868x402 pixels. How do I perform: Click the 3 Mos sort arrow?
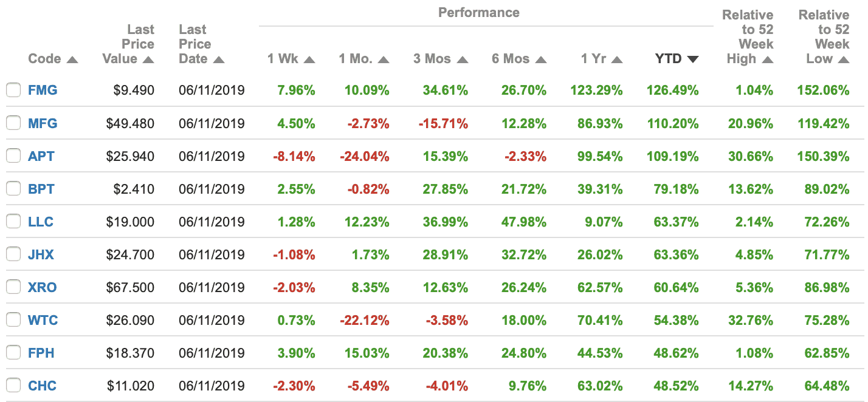[463, 60]
